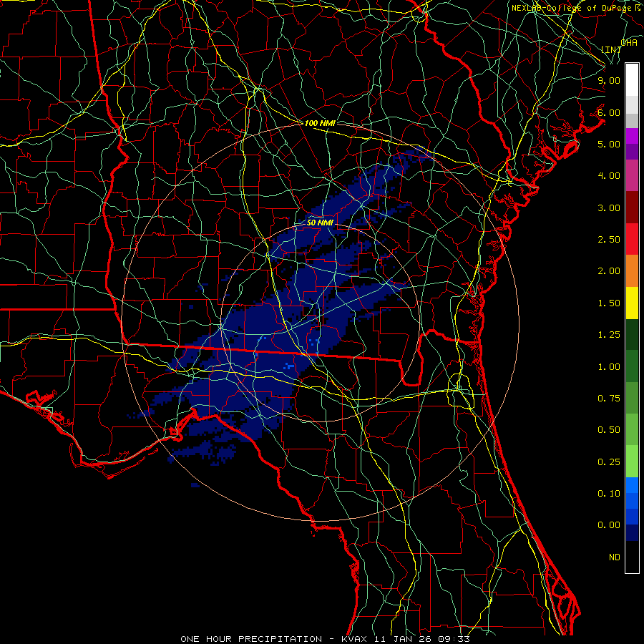The image size is (644, 644).
Task: Click the dark green 1.25 legend block
Action: click(632, 335)
